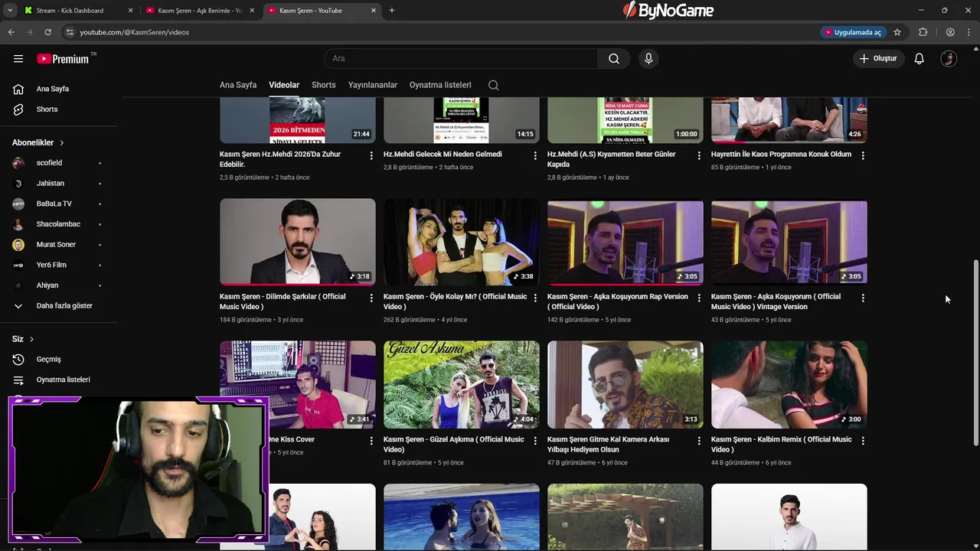Open options for Aşka Koşuyorum Rap Version
The width and height of the screenshot is (980, 551).
pyautogui.click(x=699, y=298)
